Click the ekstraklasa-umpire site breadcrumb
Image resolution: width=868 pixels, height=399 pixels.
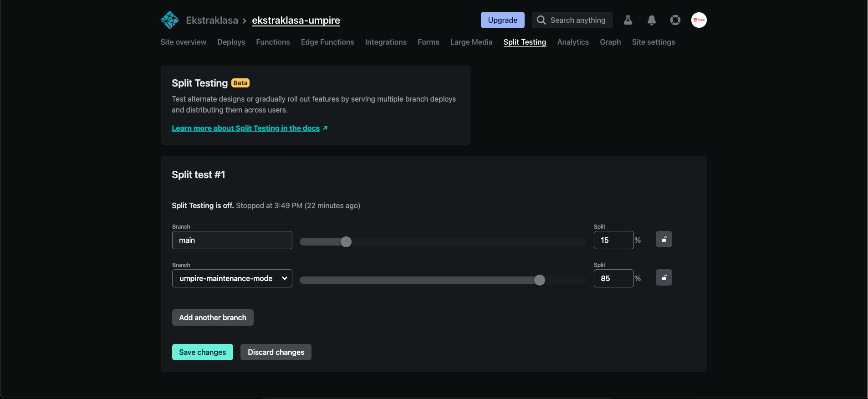296,20
